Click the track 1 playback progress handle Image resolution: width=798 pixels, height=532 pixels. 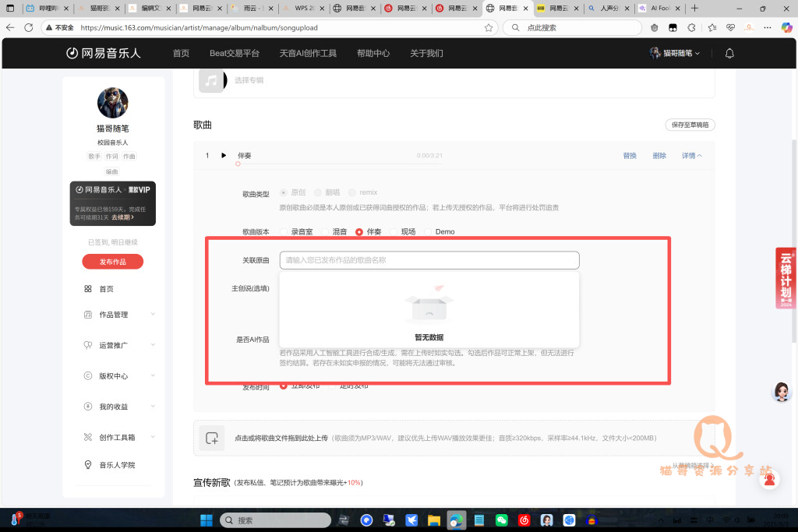click(238, 164)
